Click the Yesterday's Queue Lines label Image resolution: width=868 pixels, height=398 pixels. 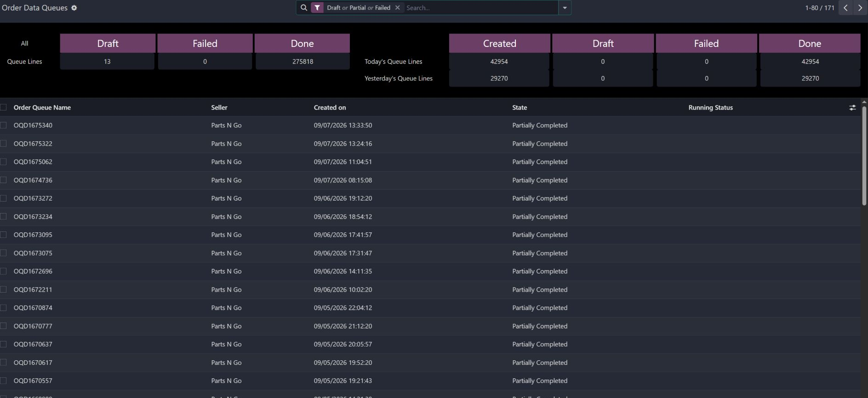(399, 78)
